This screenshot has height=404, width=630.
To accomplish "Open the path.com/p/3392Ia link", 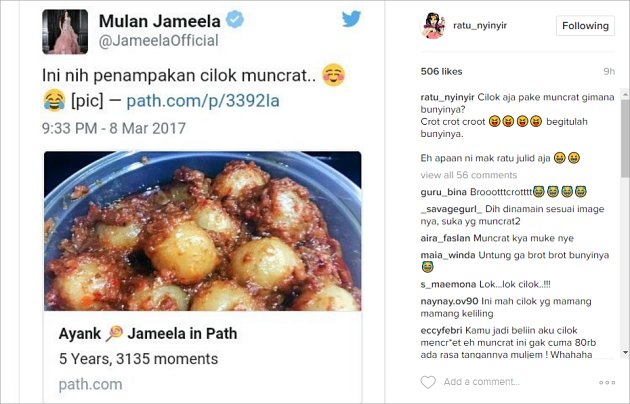I will click(203, 101).
